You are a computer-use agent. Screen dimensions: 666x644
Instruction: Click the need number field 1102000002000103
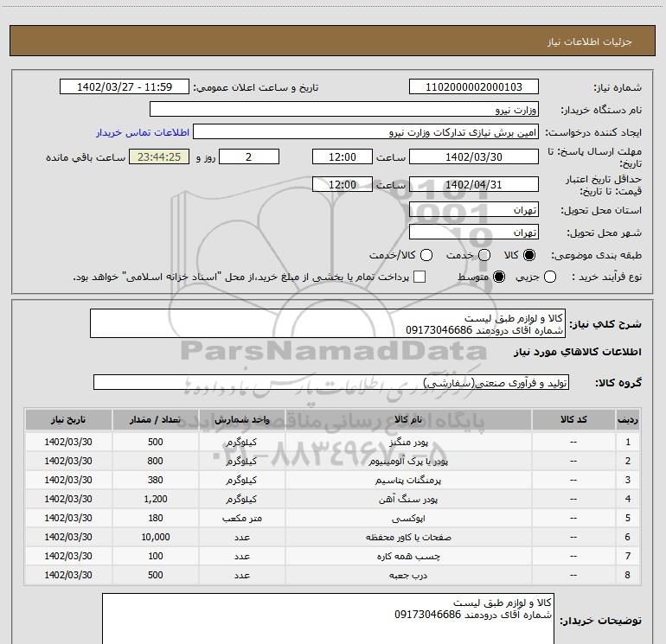pyautogui.click(x=474, y=87)
